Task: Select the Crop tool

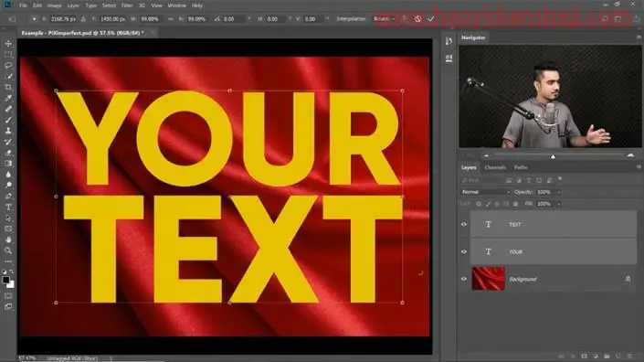Action: click(x=8, y=87)
